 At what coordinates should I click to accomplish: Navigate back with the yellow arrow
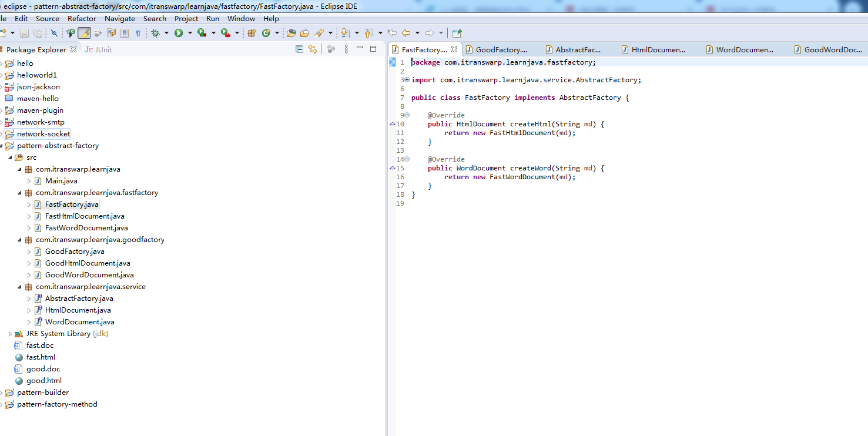405,33
